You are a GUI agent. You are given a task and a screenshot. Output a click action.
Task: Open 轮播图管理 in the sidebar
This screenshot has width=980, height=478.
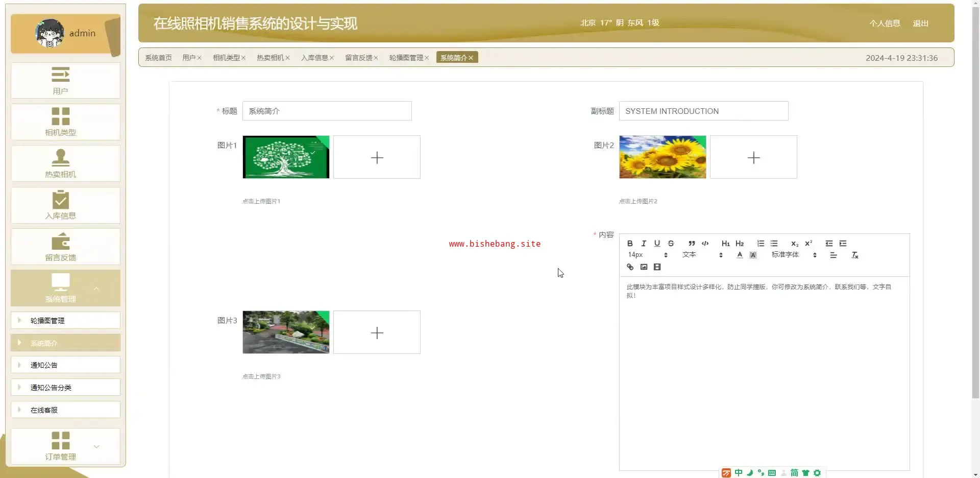click(x=65, y=320)
